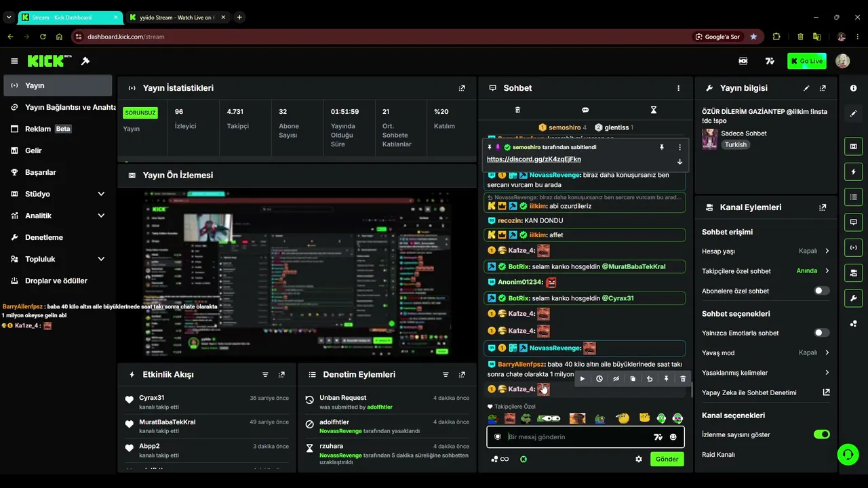Pop out the Denetim Eylemleri panel

pyautogui.click(x=462, y=375)
